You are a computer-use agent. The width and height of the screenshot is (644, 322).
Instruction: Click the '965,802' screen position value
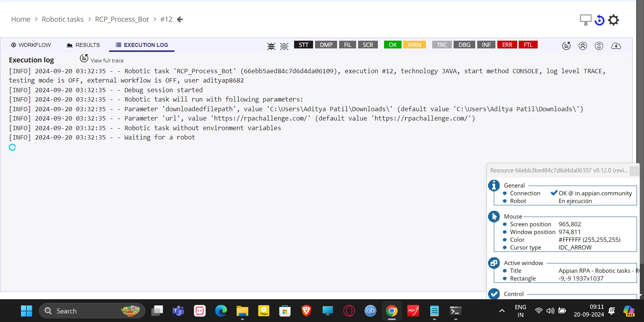pyautogui.click(x=570, y=224)
